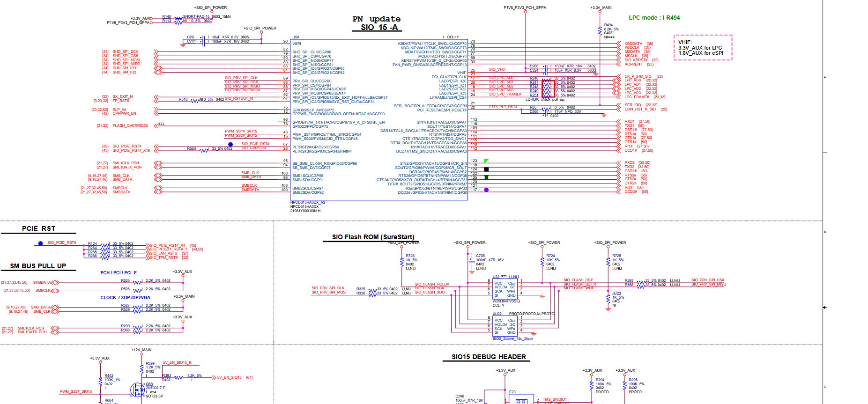868x404 pixels.
Task: Select the dark green hourglass marker at pin 125
Action: point(486,177)
